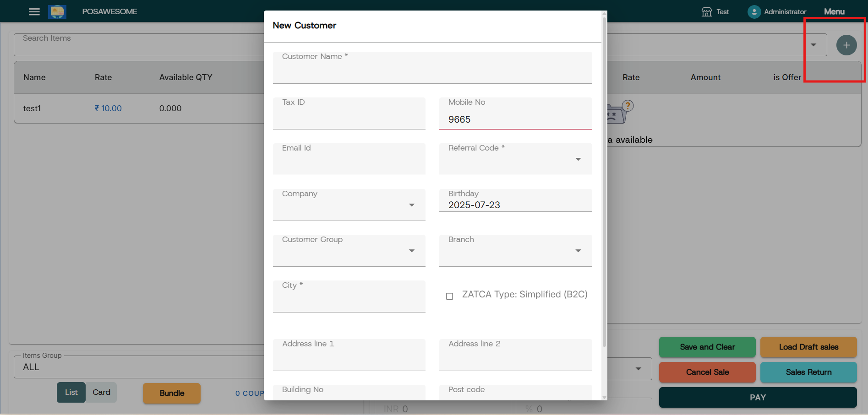
Task: Click the New Customer dialog title
Action: coord(304,26)
